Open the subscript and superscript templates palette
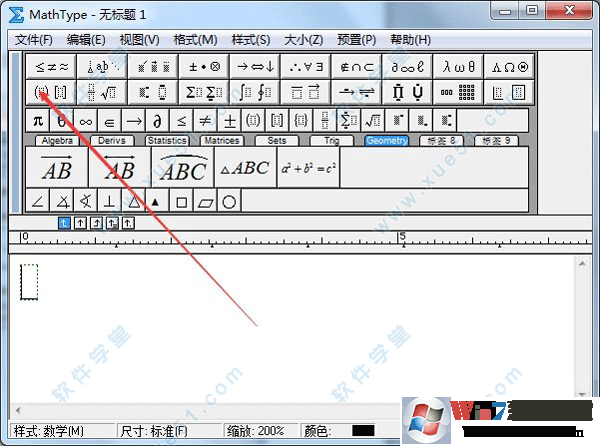This screenshot has width=600, height=446. click(153, 92)
